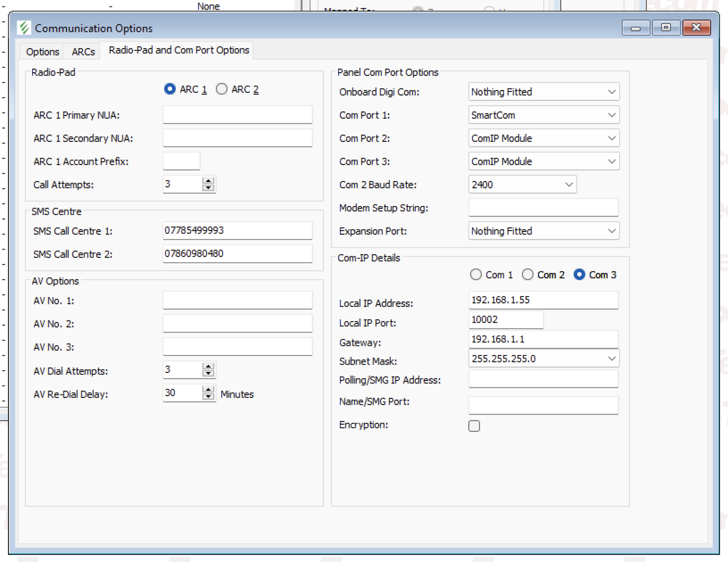Select the ARC 2 radio button
This screenshot has width=728, height=562.
pyautogui.click(x=222, y=89)
